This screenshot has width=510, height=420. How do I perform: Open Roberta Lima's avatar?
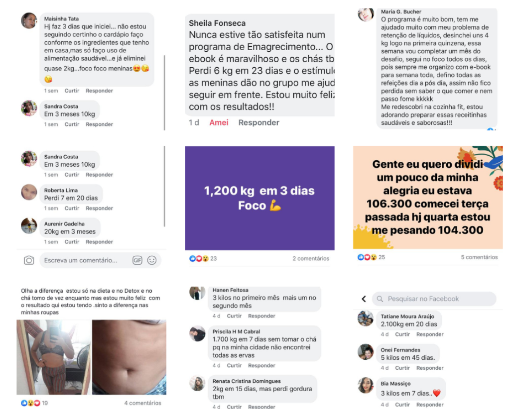pyautogui.click(x=29, y=192)
